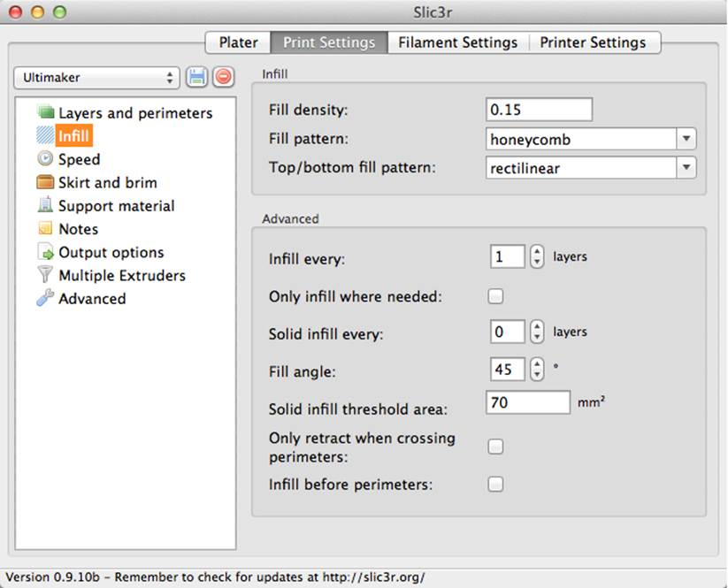Click the Multiple Extruders funnel icon
The image size is (728, 588).
(x=45, y=274)
